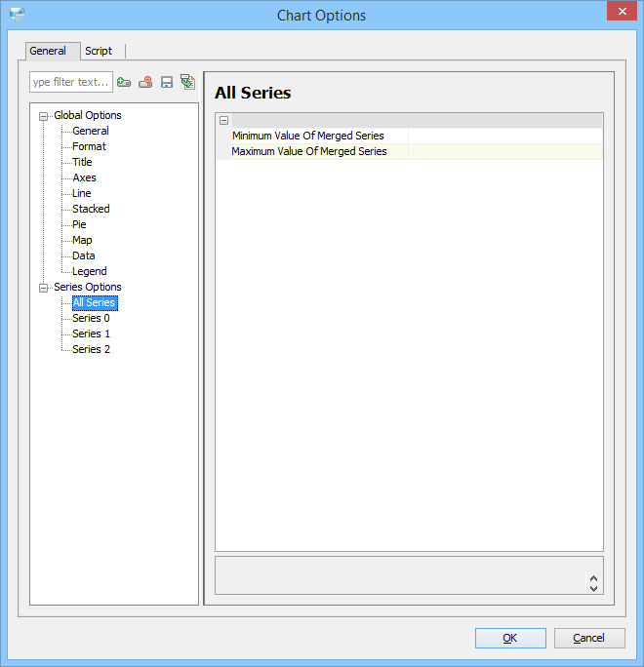Close the Chart Options dialog
This screenshot has height=667, width=644.
click(622, 12)
